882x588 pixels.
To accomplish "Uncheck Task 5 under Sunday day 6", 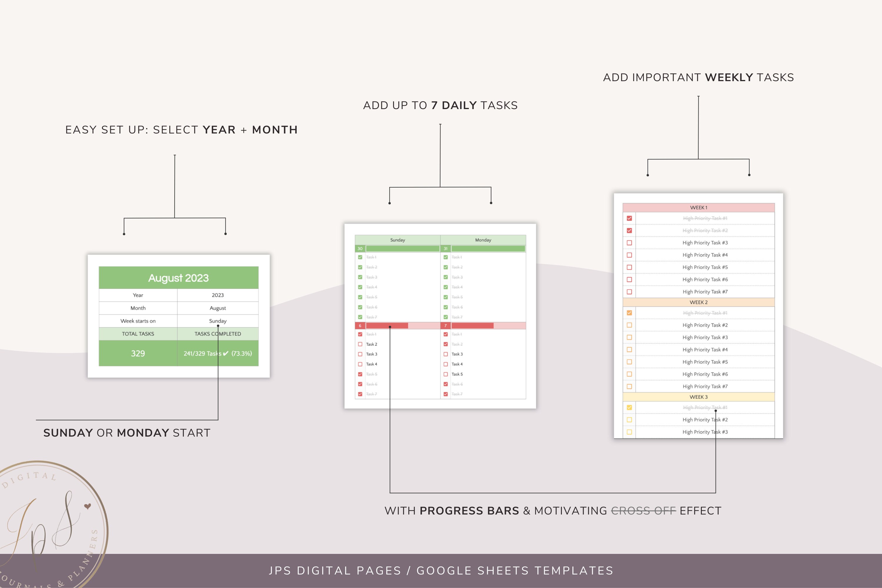I will pos(360,374).
